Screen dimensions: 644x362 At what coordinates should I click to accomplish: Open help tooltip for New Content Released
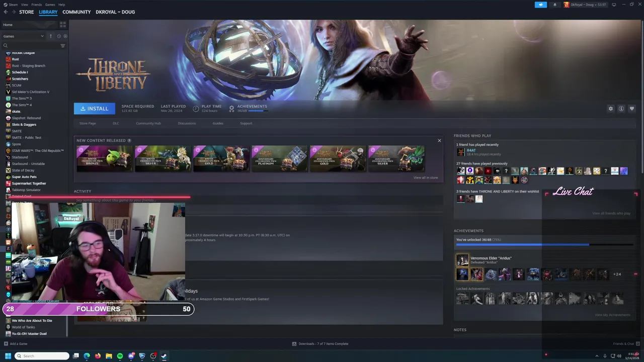click(x=129, y=141)
